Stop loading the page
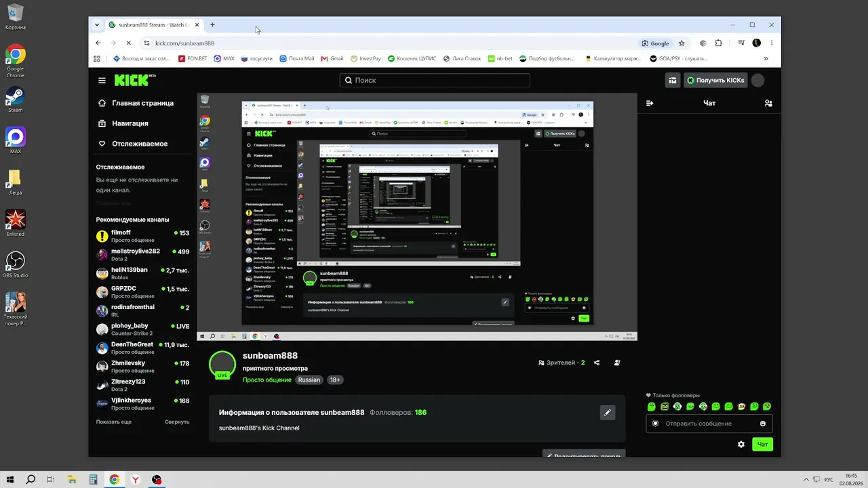The width and height of the screenshot is (868, 488). (x=129, y=43)
